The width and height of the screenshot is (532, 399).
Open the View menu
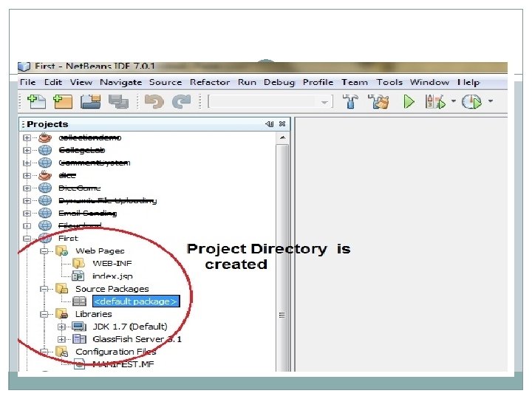(x=81, y=82)
